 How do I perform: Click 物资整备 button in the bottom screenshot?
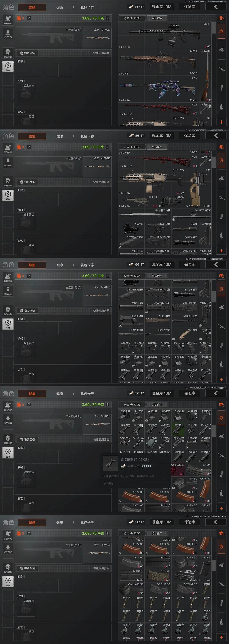28,568
